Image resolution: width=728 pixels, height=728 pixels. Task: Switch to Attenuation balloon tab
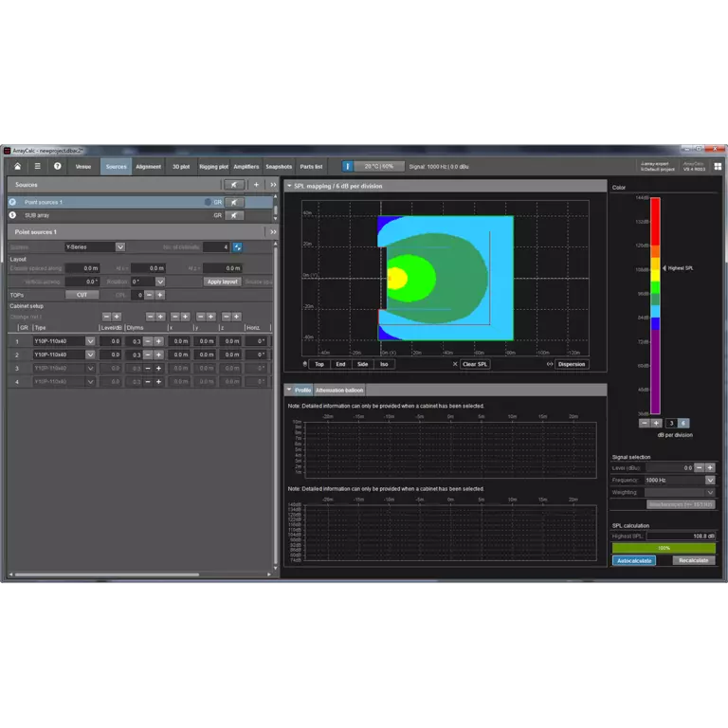pos(339,390)
